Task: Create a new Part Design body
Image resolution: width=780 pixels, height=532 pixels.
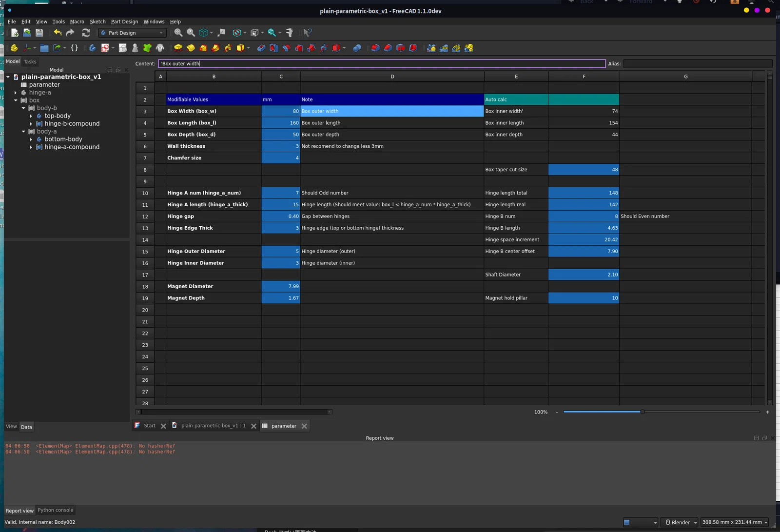Action: point(92,48)
